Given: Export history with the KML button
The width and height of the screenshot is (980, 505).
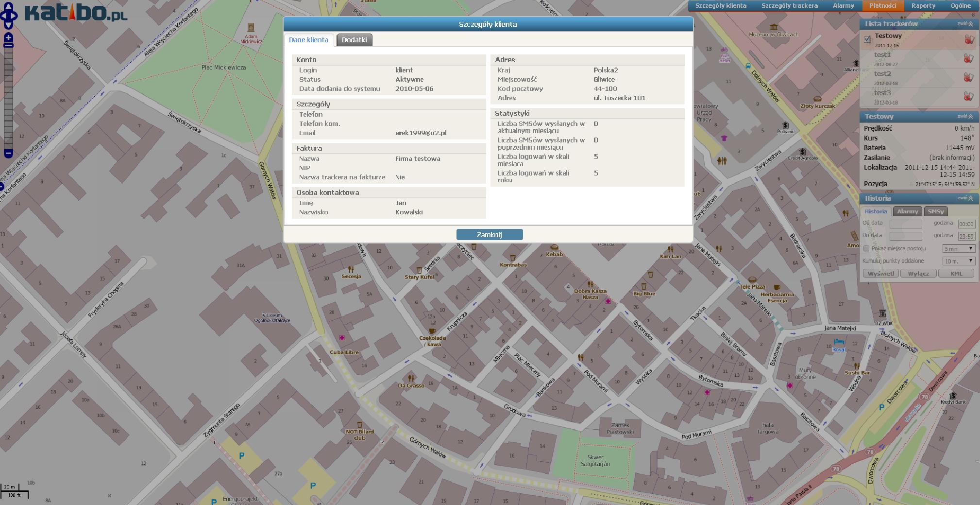Looking at the screenshot, I should tap(956, 273).
